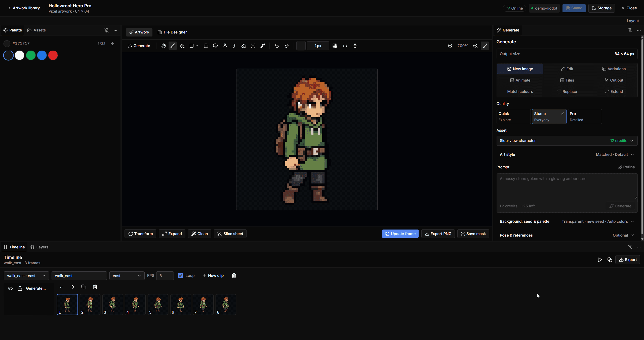Select the lasso selection tool
This screenshot has width=644, height=340.
[215, 46]
